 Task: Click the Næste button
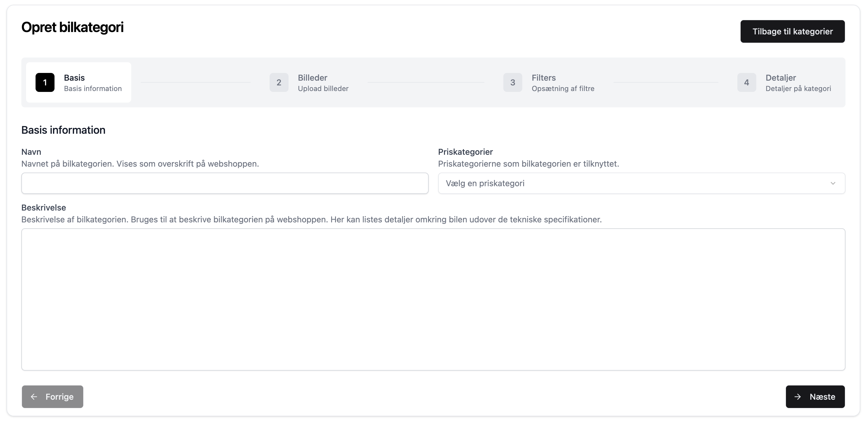(x=815, y=397)
